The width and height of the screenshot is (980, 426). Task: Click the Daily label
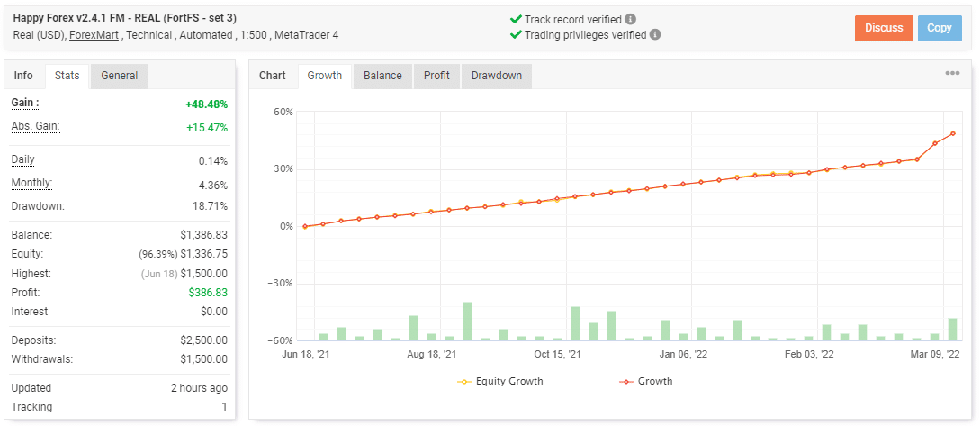(23, 159)
